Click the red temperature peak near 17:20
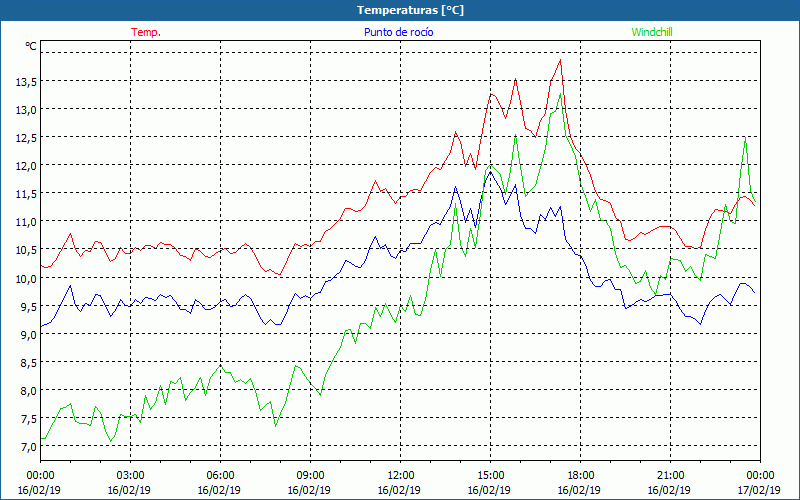800x500 pixels. 561,60
